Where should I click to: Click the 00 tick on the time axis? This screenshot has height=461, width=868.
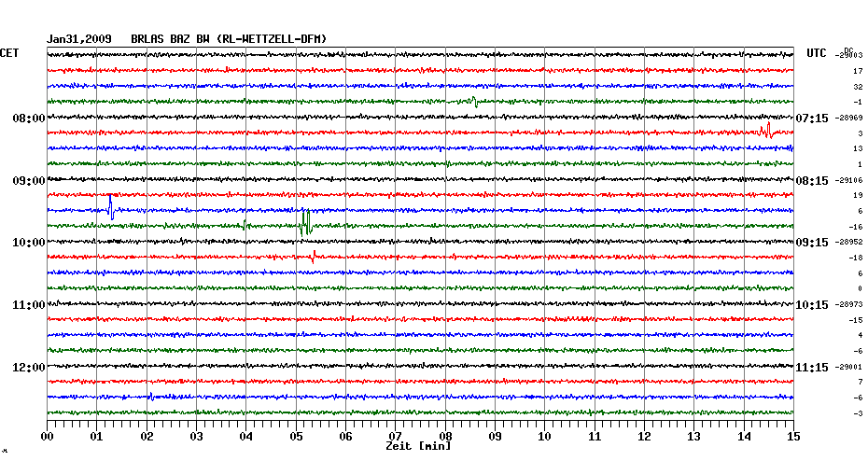tap(48, 436)
